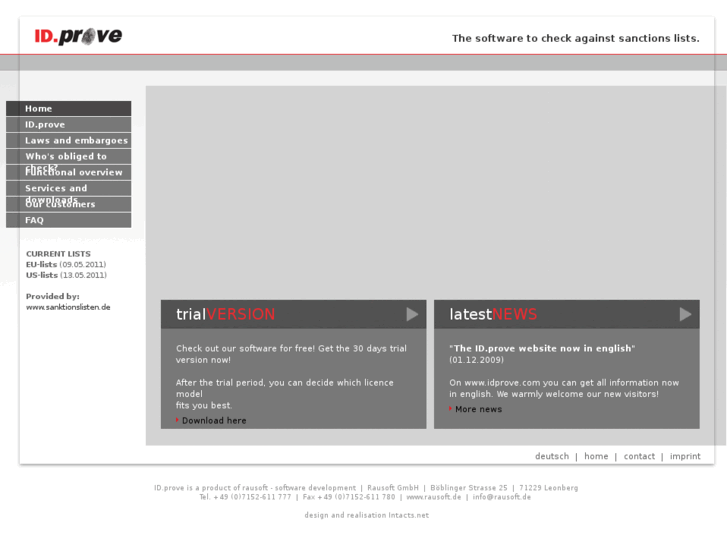727x545 pixels.
Task: Open the ID.prove menu item
Action: 69,124
